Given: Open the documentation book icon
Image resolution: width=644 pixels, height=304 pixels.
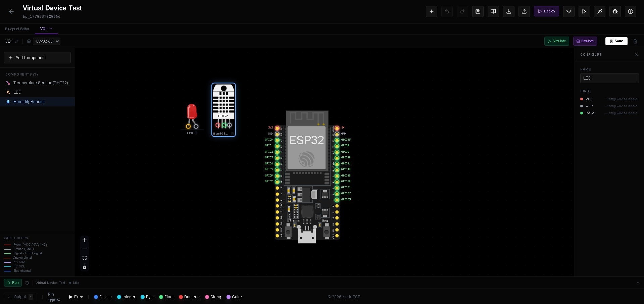Looking at the screenshot, I should tap(493, 11).
